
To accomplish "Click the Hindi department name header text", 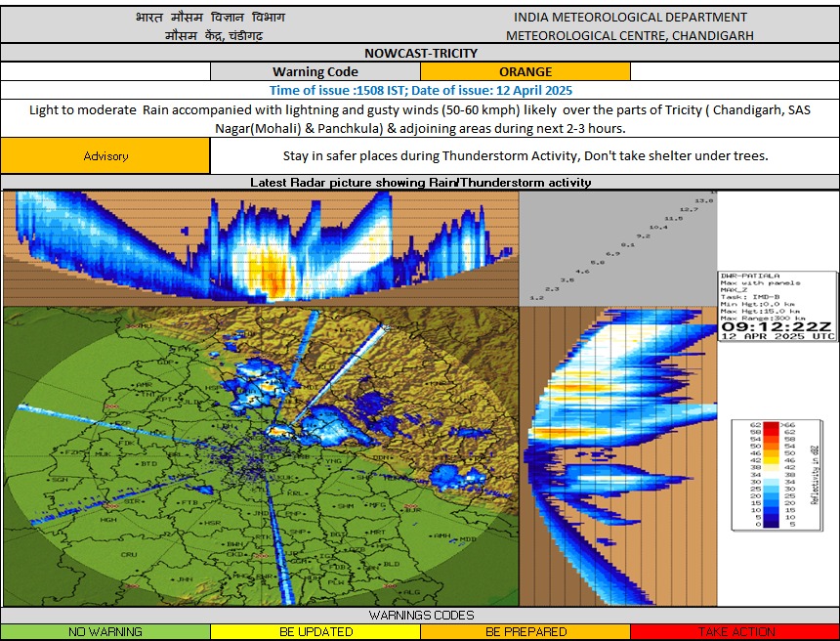I will click(211, 18).
